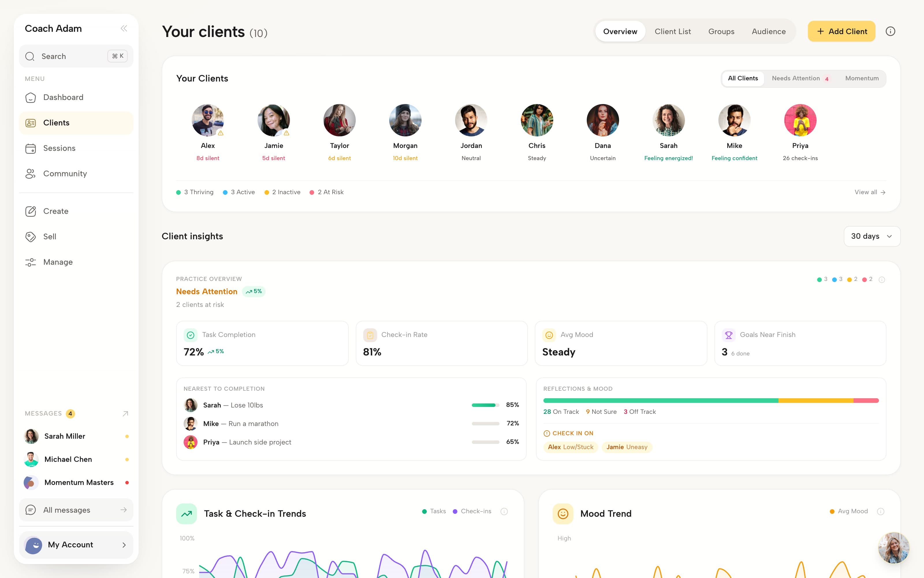Open All messages list
This screenshot has height=578, width=924.
coord(76,510)
